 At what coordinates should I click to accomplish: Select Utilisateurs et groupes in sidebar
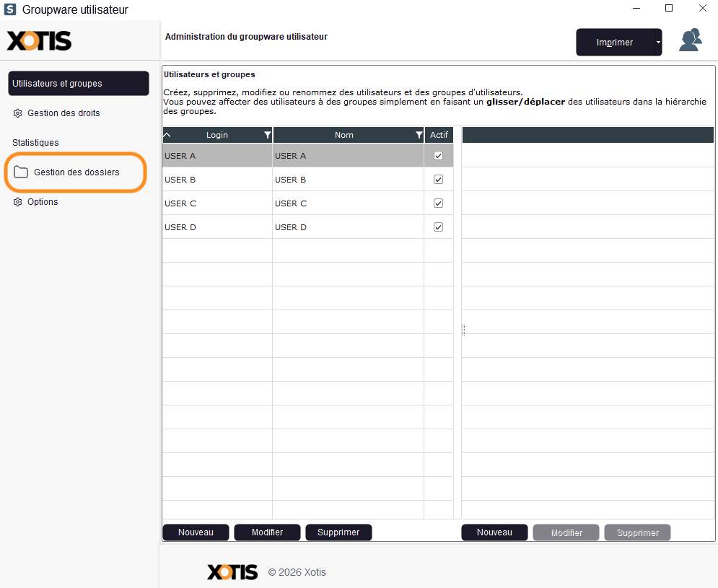[x=78, y=84]
